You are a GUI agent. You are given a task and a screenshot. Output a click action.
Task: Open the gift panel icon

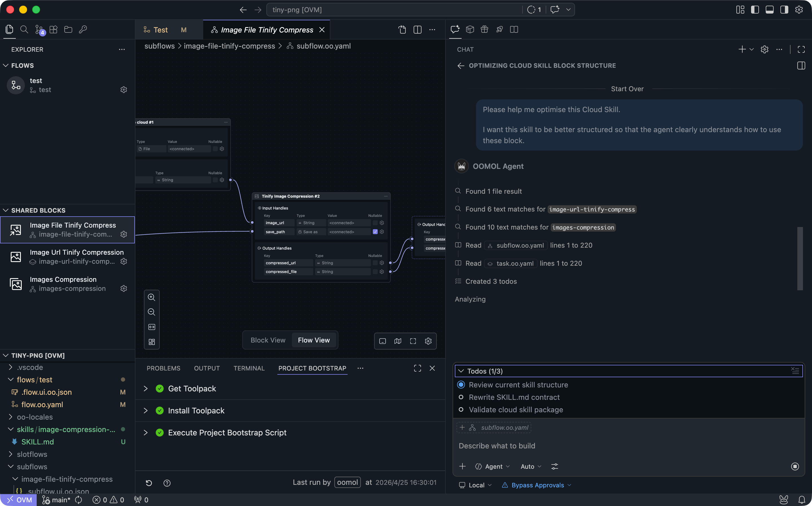tap(484, 29)
